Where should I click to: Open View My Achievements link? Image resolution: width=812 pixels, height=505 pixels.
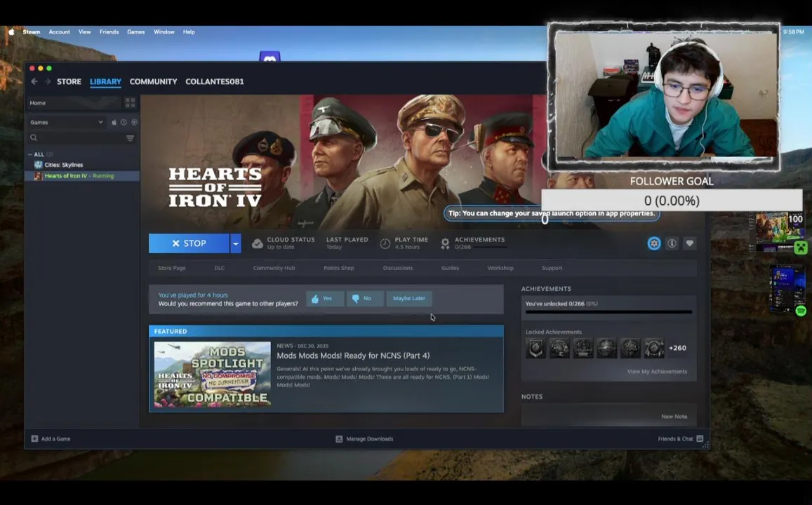coord(657,372)
